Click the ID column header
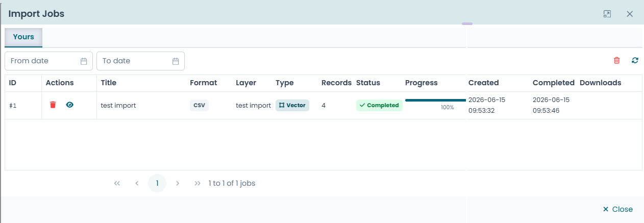This screenshot has height=223, width=644. 13,83
